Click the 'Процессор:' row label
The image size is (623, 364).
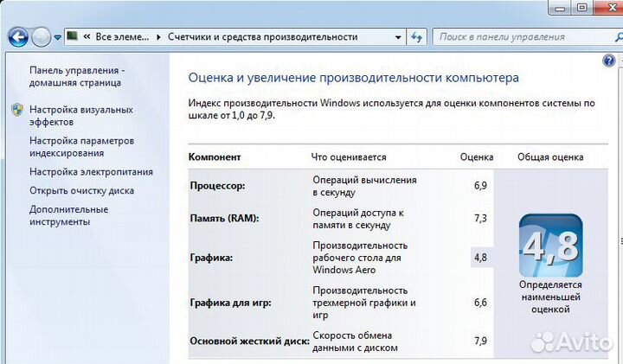pos(217,186)
